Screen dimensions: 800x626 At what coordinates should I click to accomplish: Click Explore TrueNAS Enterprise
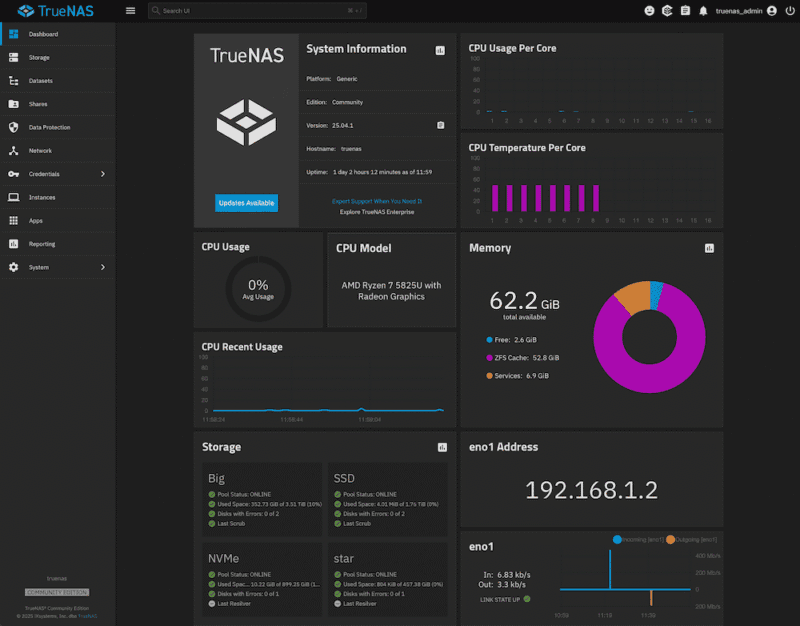(x=377, y=212)
